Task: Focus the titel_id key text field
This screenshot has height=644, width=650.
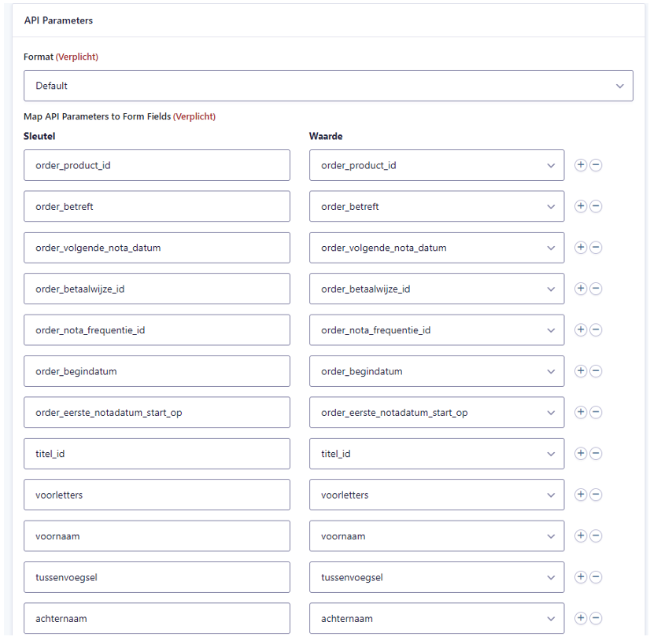Action: pyautogui.click(x=157, y=454)
